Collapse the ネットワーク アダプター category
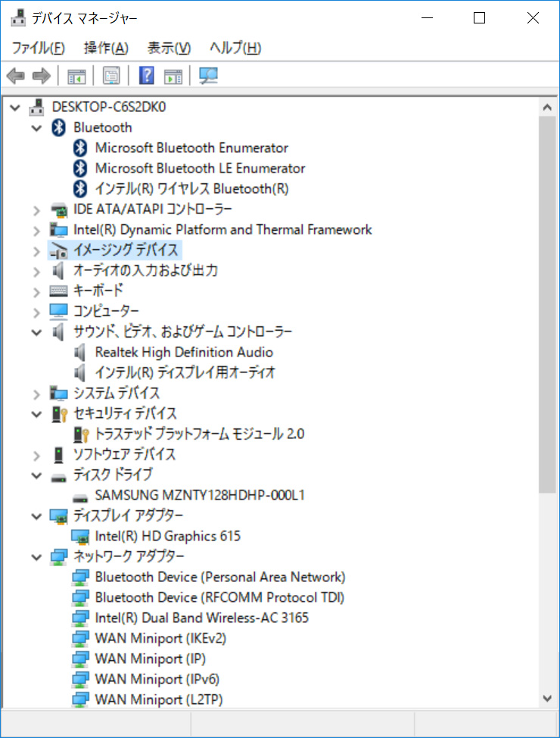Image resolution: width=560 pixels, height=738 pixels. [x=37, y=558]
